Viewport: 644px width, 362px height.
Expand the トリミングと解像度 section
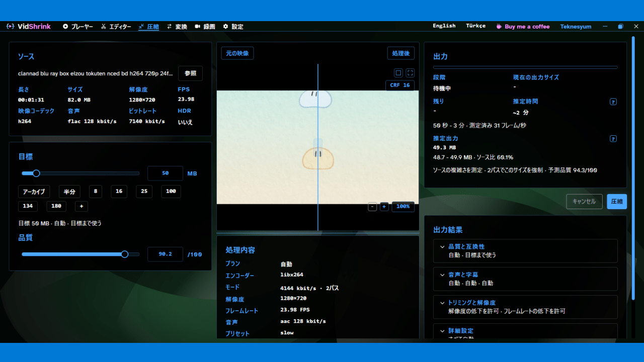pyautogui.click(x=525, y=307)
